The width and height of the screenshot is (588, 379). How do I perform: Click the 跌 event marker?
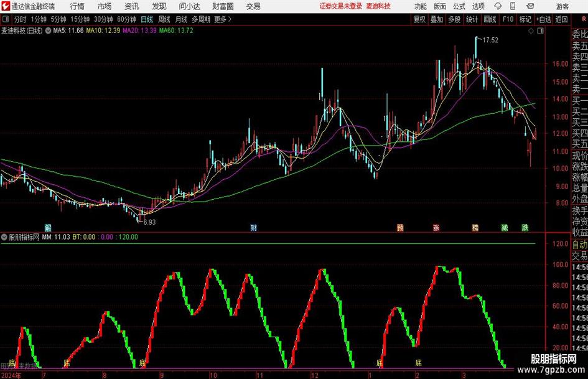tap(525, 228)
